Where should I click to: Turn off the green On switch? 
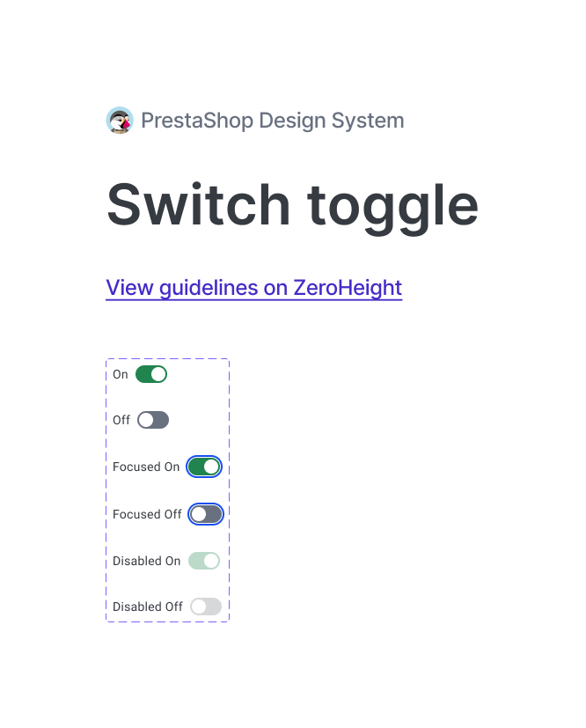(151, 374)
